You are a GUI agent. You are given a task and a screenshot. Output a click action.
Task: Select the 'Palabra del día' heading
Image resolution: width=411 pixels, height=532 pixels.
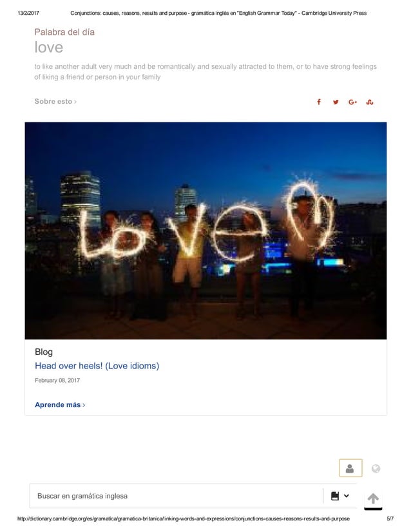click(x=64, y=32)
